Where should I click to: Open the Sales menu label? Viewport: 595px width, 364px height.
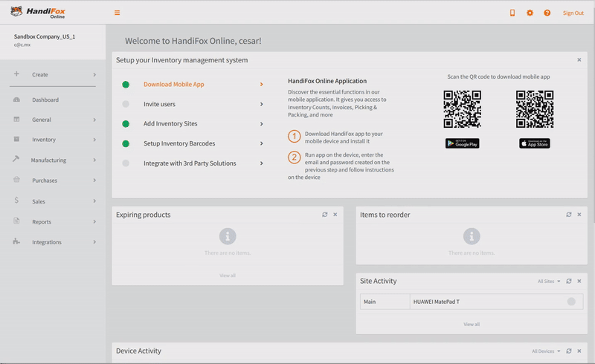point(39,201)
